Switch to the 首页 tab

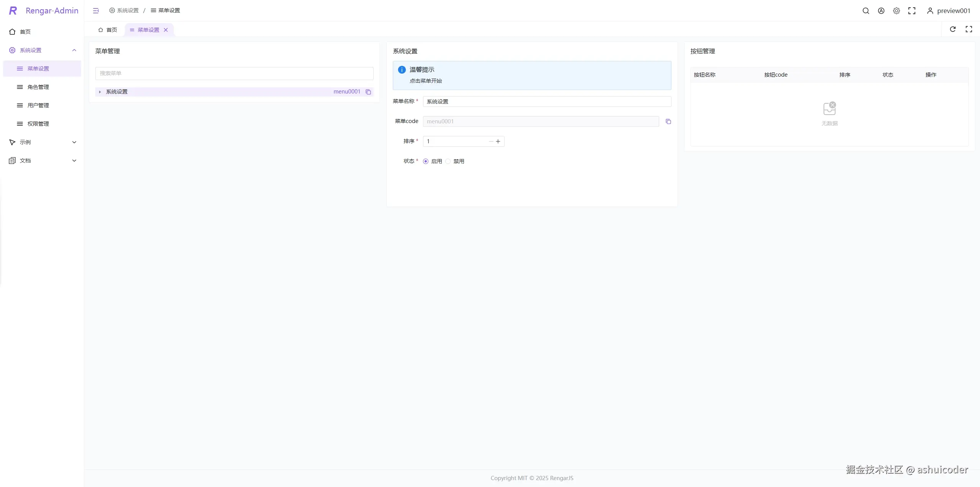point(108,30)
